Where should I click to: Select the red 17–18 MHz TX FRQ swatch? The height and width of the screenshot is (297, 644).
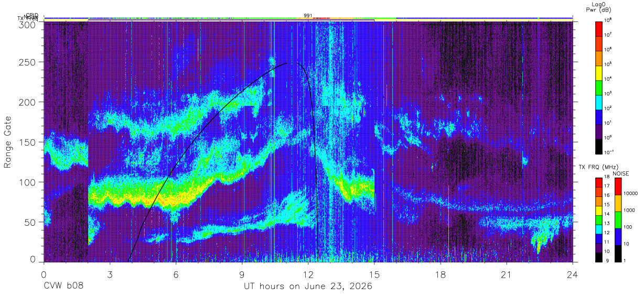599,182
